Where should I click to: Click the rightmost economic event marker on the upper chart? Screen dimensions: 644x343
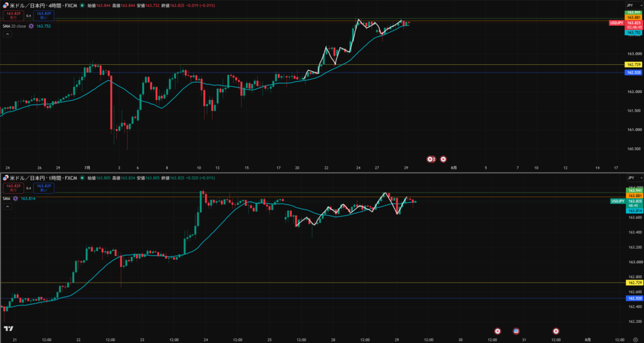[443, 159]
